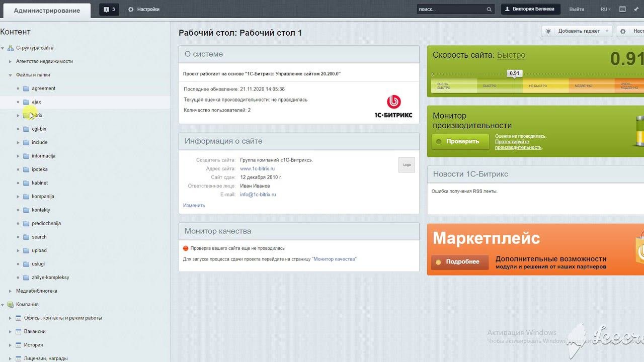This screenshot has height=362, width=644.
Task: Click the Структура сайта sitemap icon
Action: pos(11,48)
